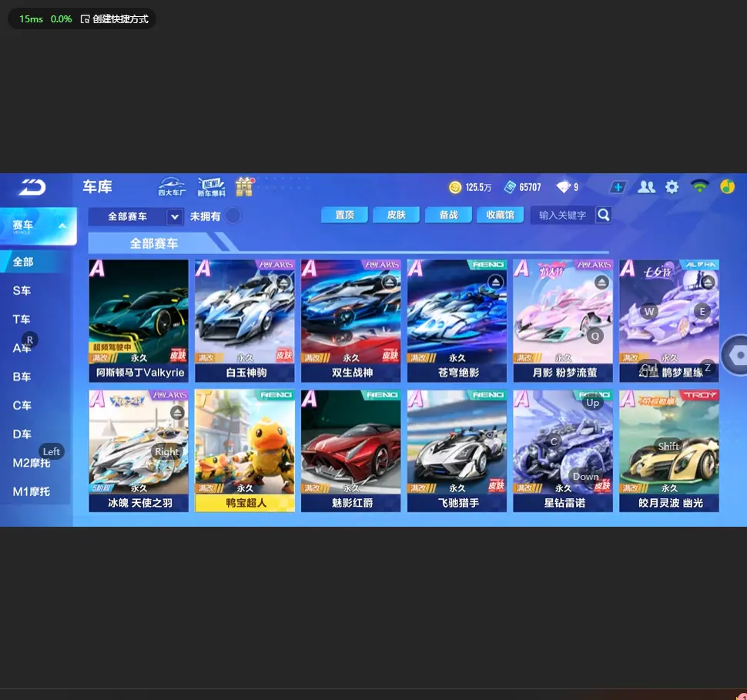Switch to the A车 category
Viewport: 747px width, 700px height.
tap(22, 348)
